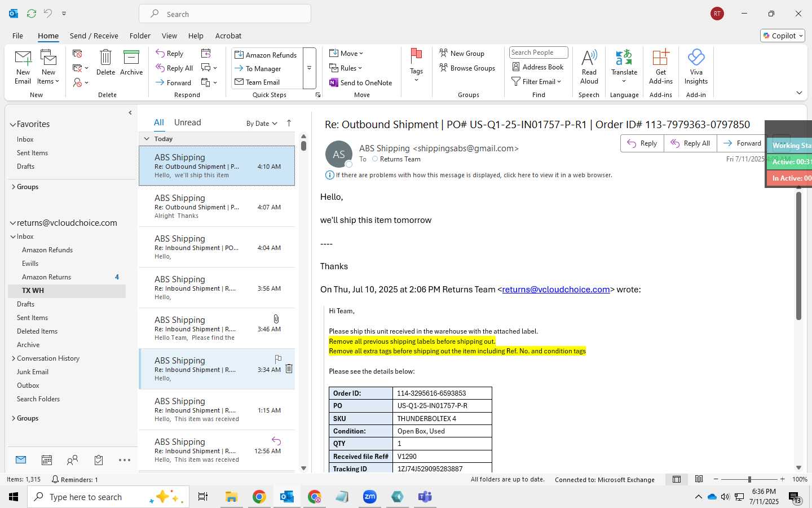Click the Send/Receive All Folders sync icon
Viewport: 812px width, 508px height.
pyautogui.click(x=32, y=13)
